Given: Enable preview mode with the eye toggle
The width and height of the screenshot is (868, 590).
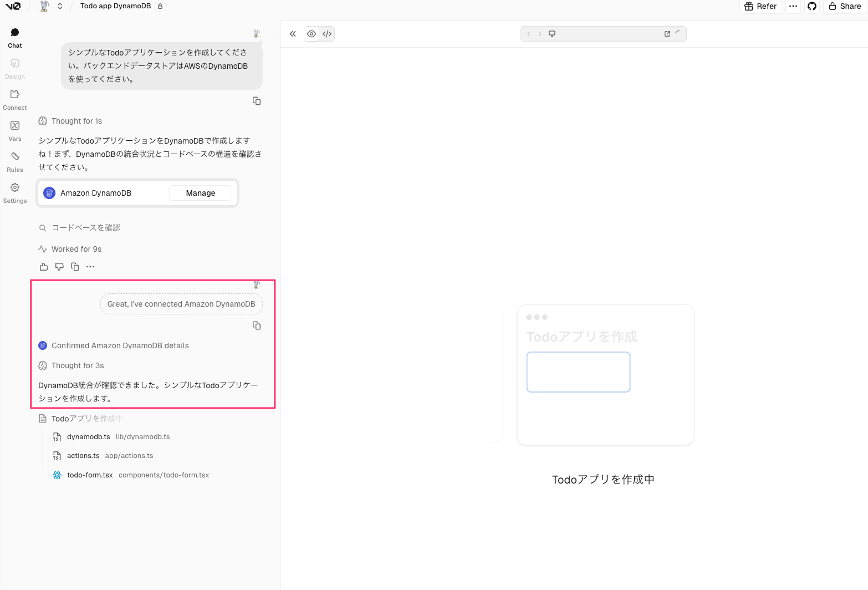Looking at the screenshot, I should tap(312, 34).
